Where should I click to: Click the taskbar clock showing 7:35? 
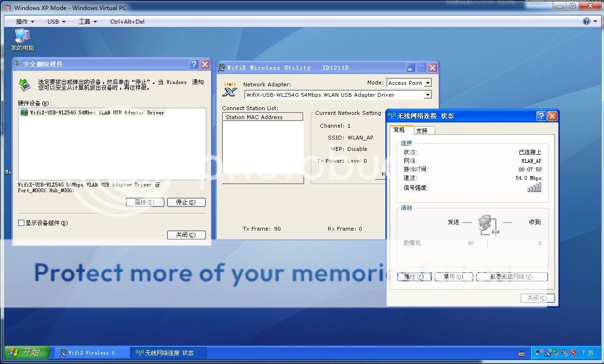click(588, 353)
